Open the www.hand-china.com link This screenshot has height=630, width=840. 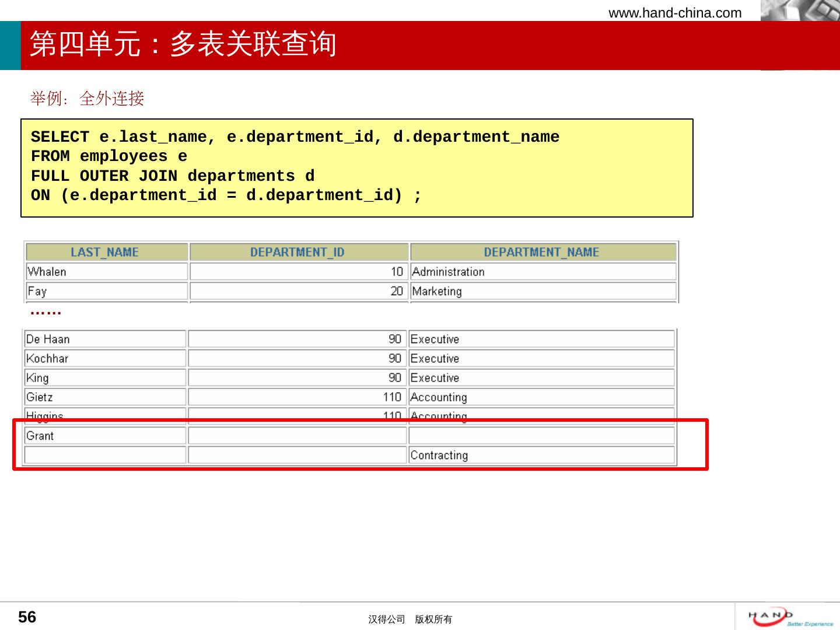675,13
